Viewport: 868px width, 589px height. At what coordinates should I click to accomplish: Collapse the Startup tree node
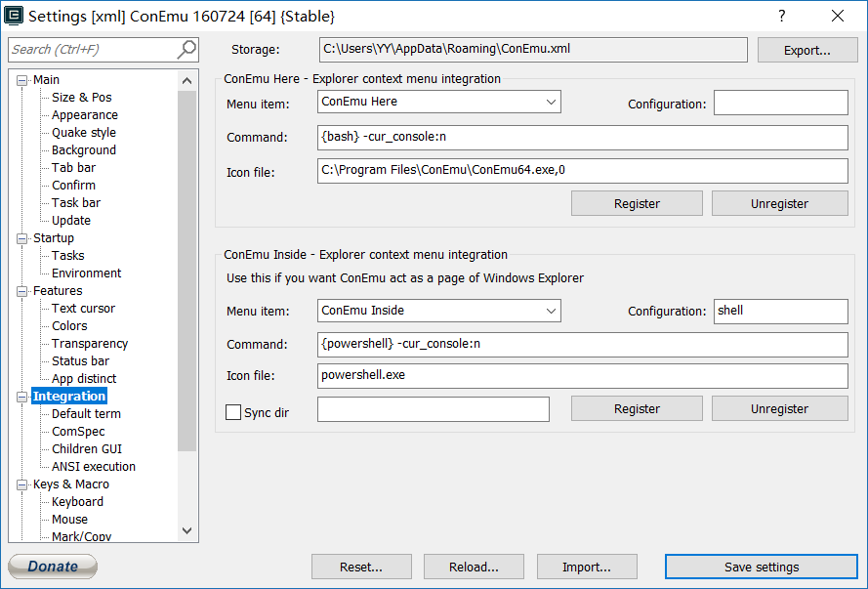click(22, 238)
